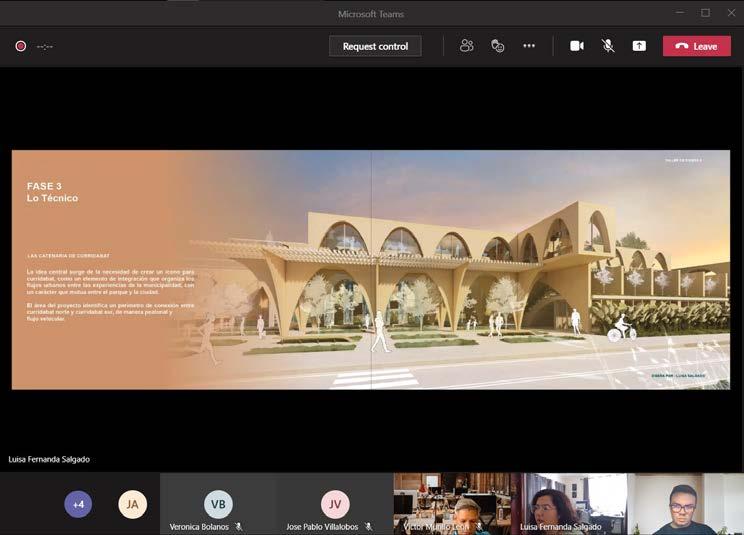Viewport: 744px width, 535px height.
Task: Open the chat and reactions icon
Action: point(497,46)
